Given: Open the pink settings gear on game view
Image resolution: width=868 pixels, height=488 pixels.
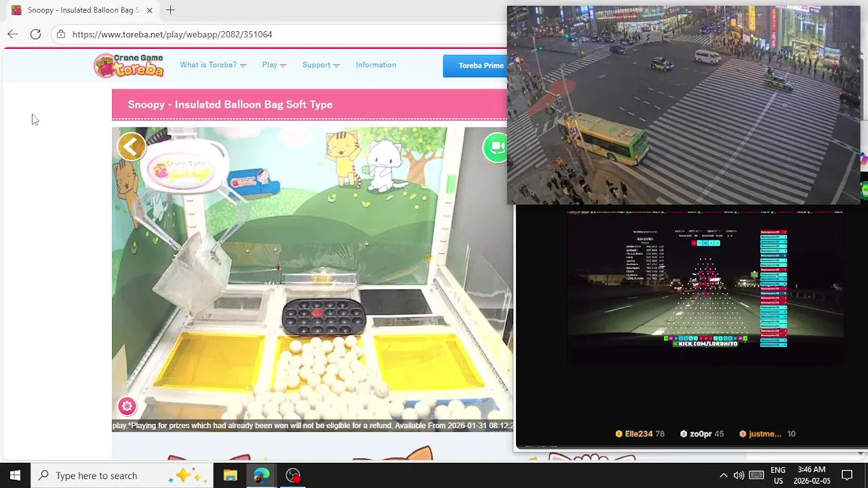Looking at the screenshot, I should click(127, 406).
